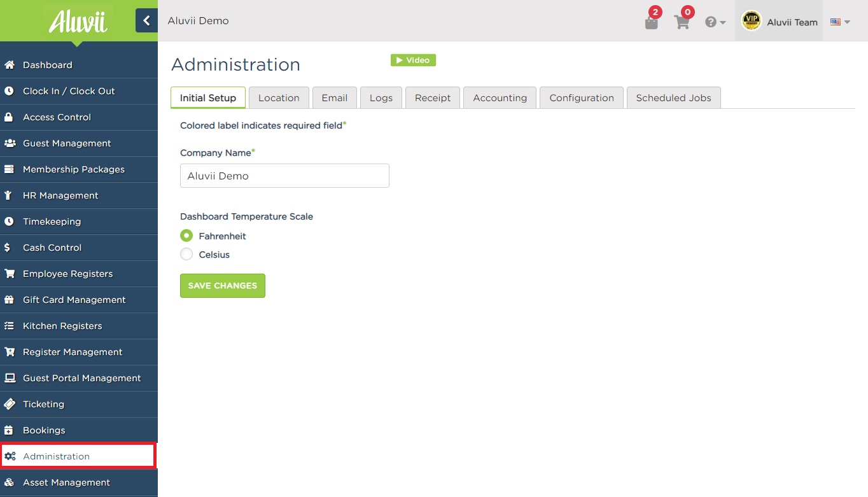The height and width of the screenshot is (497, 868).
Task: Click the Administration page heading
Action: click(x=235, y=64)
